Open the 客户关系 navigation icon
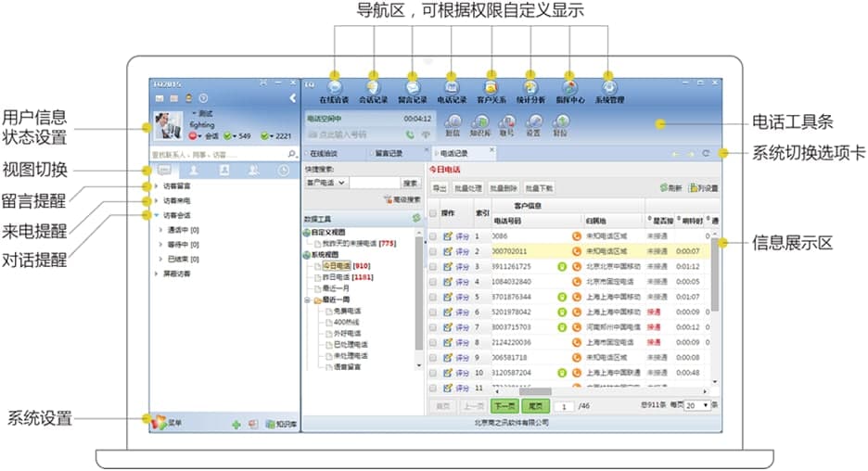868x471 pixels. (491, 87)
